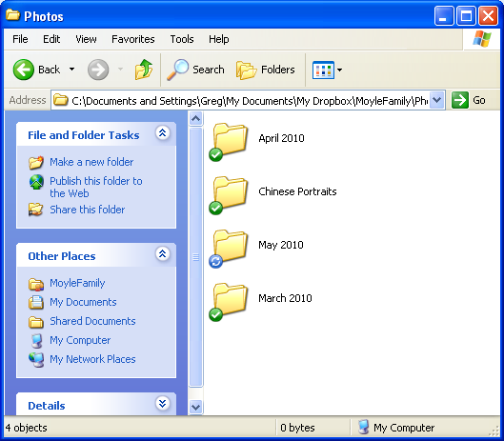Click the Shared Documents folder icon

click(36, 322)
